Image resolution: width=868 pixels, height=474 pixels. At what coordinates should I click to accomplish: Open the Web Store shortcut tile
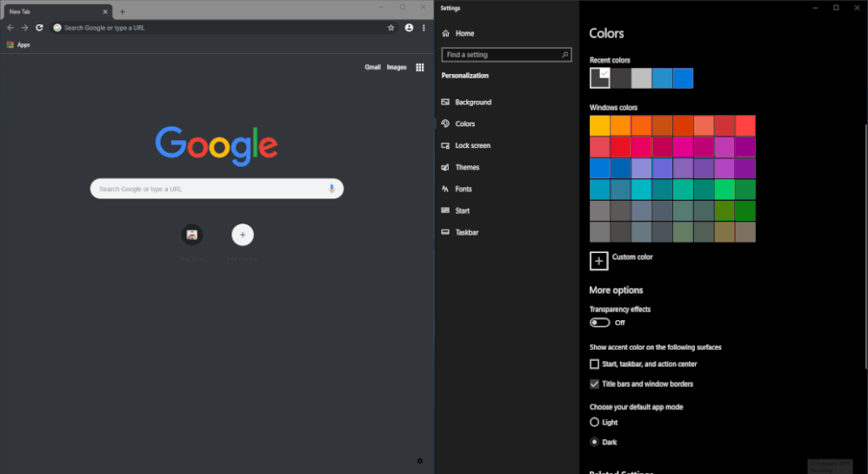click(192, 235)
